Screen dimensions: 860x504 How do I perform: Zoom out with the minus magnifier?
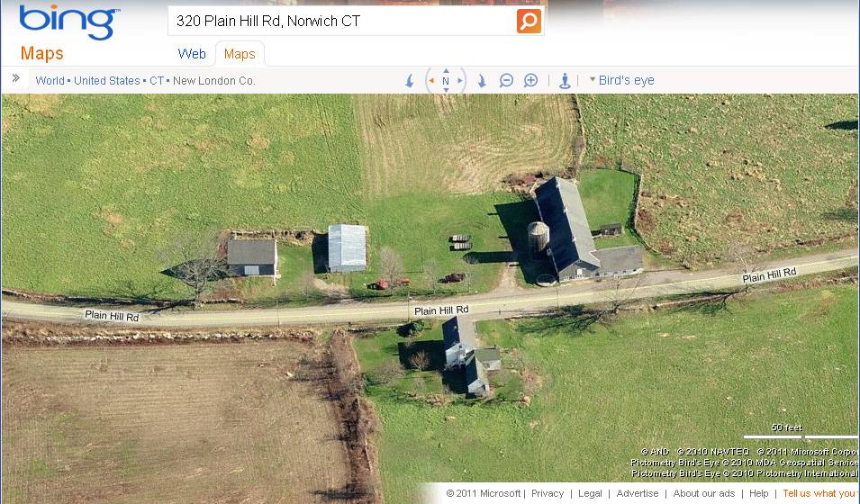[x=506, y=81]
